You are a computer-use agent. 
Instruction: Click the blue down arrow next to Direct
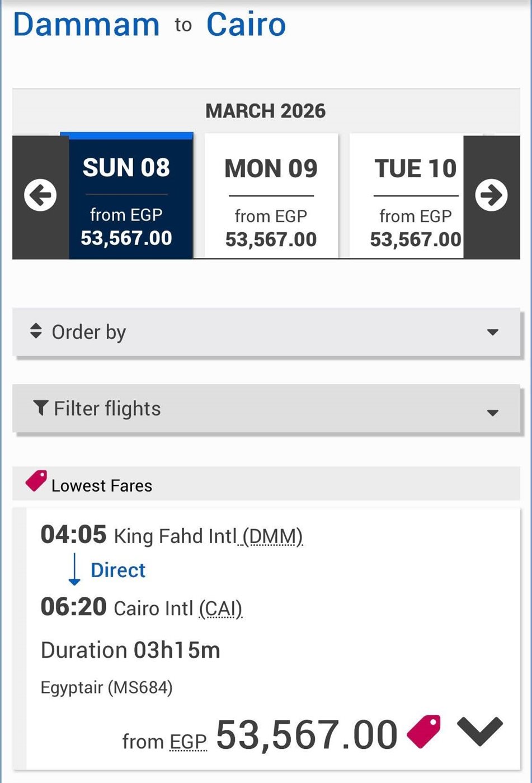(74, 569)
